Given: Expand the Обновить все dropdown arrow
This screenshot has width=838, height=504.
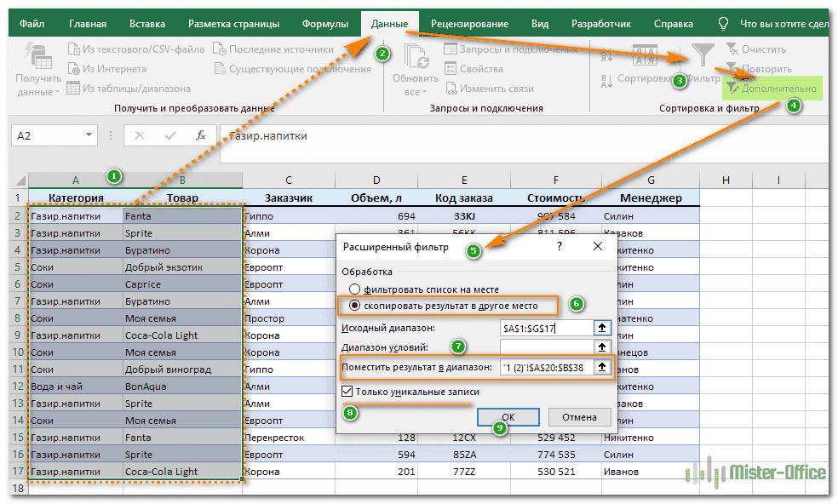Looking at the screenshot, I should (x=426, y=93).
